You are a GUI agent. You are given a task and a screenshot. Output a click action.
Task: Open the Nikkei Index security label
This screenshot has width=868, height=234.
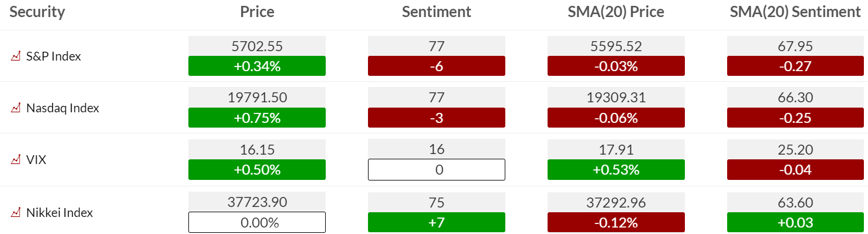click(60, 213)
